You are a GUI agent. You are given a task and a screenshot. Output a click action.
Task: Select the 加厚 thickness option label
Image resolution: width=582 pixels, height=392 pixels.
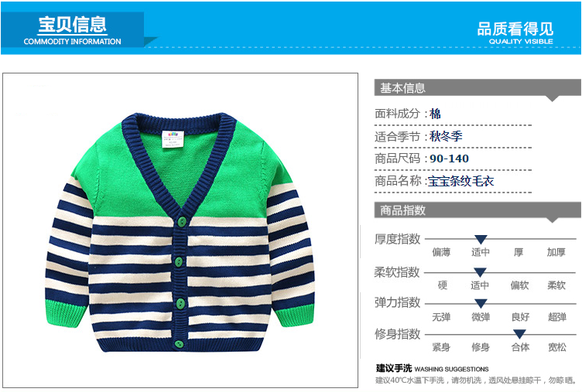(556, 252)
